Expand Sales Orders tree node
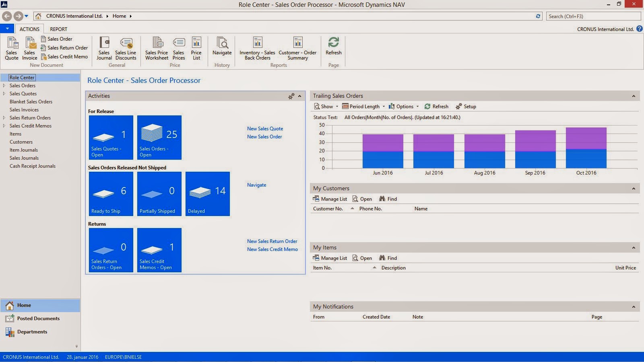The width and height of the screenshot is (644, 362). point(4,86)
